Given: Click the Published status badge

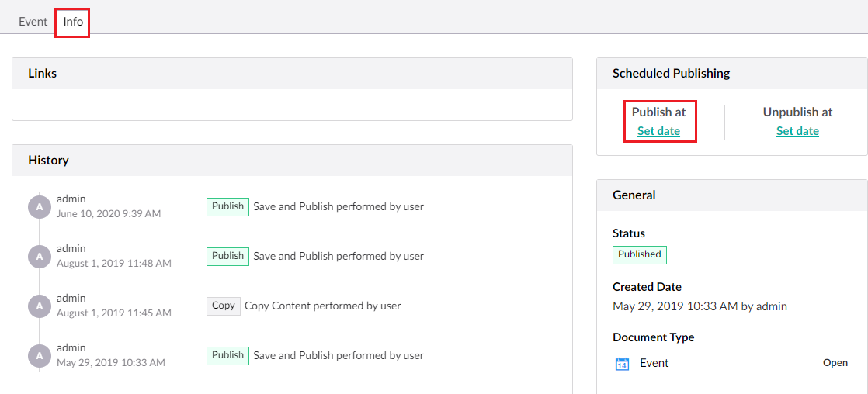Looking at the screenshot, I should [x=639, y=254].
